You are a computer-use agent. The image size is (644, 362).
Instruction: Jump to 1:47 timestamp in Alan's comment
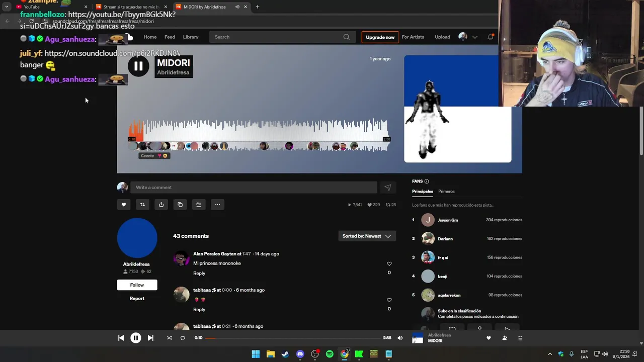point(247,254)
